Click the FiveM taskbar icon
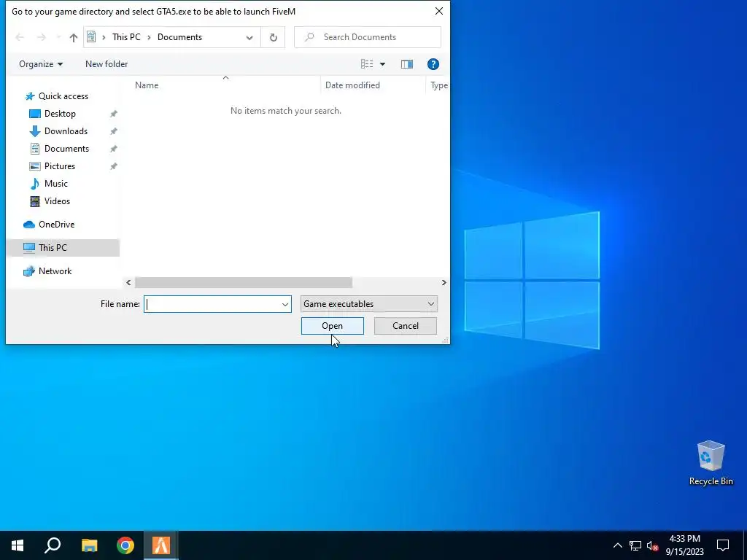The height and width of the screenshot is (560, 747). [x=161, y=545]
